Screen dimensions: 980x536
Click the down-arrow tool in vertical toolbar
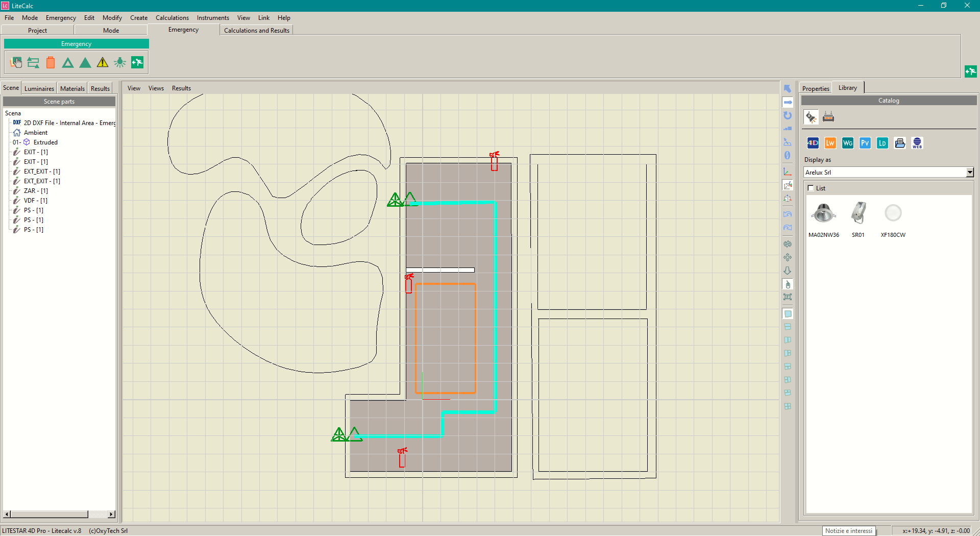pos(788,271)
